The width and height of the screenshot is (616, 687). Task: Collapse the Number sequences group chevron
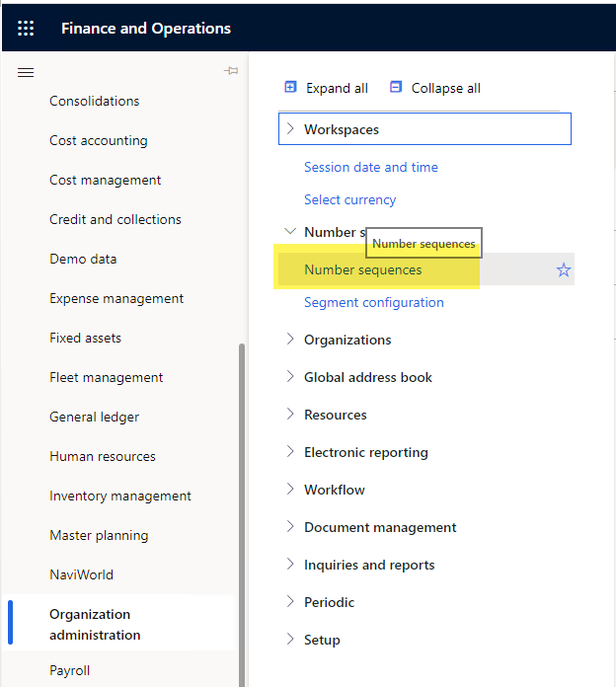290,231
